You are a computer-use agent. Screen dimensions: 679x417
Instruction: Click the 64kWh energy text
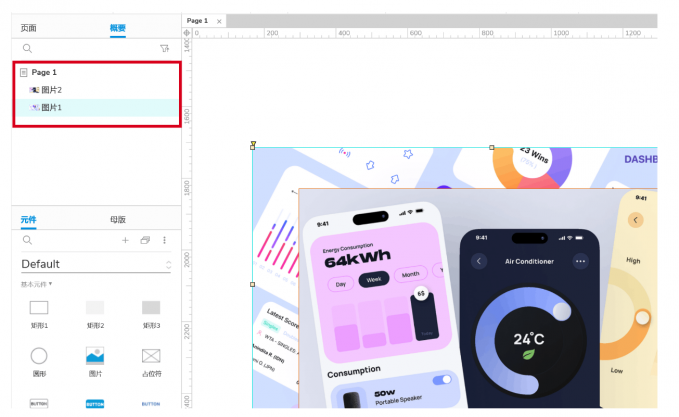coord(357,259)
